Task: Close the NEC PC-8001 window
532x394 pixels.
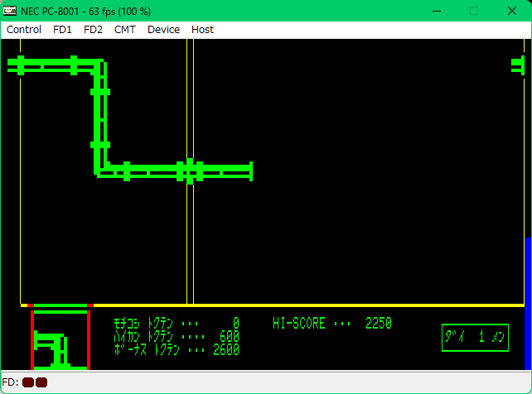Action: tap(512, 12)
